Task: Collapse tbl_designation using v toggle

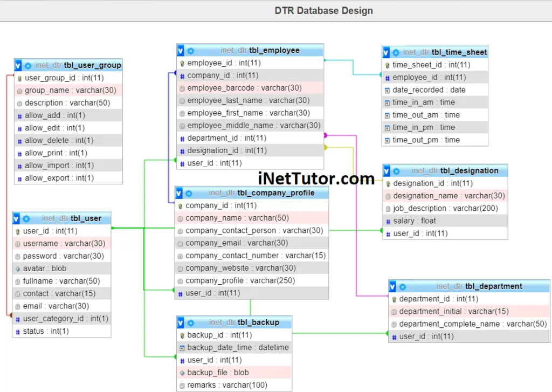Action: coord(387,171)
